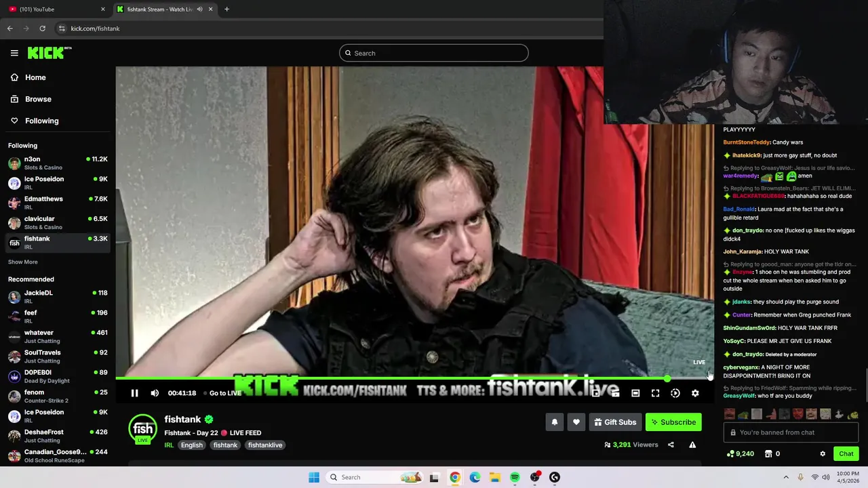The width and height of the screenshot is (868, 488).
Task: Focus the Kick search field
Action: 434,53
